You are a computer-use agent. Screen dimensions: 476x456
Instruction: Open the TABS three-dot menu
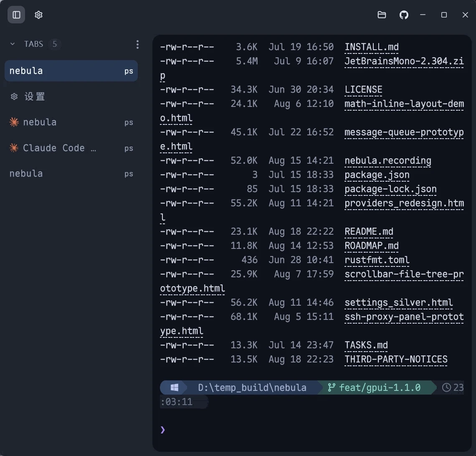click(137, 45)
